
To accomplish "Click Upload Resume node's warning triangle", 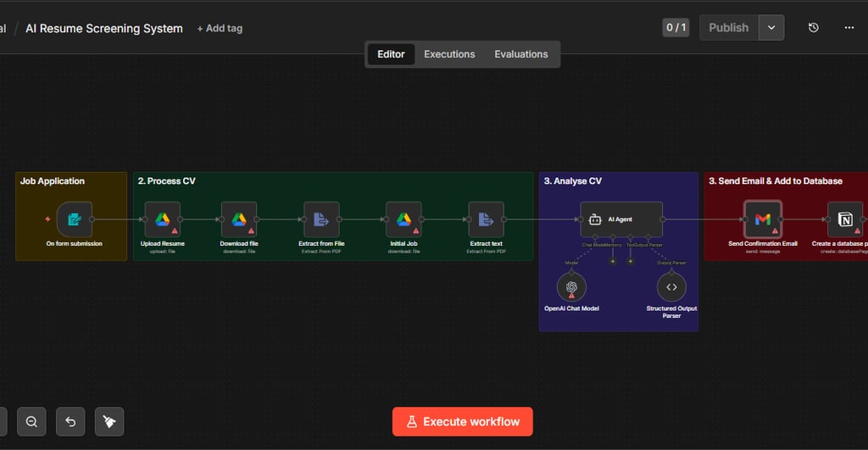I will point(175,231).
